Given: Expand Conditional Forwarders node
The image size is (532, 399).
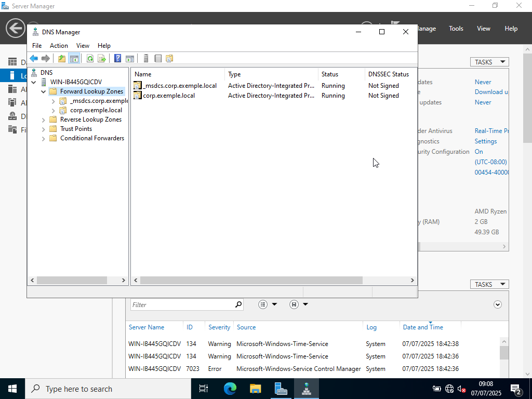Looking at the screenshot, I should click(44, 138).
